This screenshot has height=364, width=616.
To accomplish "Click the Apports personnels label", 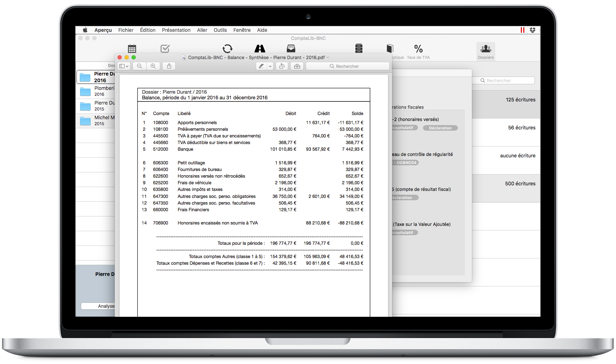I will coord(197,123).
